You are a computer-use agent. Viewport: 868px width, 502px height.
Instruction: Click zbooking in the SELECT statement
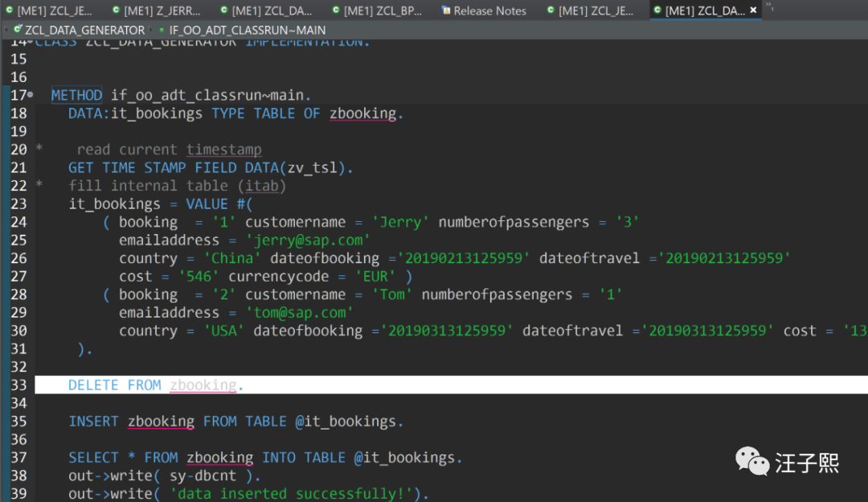(x=219, y=458)
